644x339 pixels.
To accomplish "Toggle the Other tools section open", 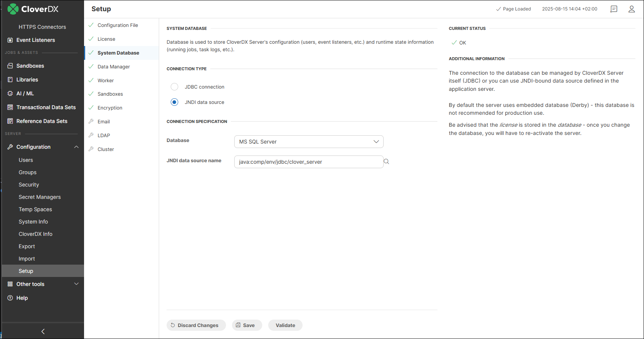I will point(31,284).
